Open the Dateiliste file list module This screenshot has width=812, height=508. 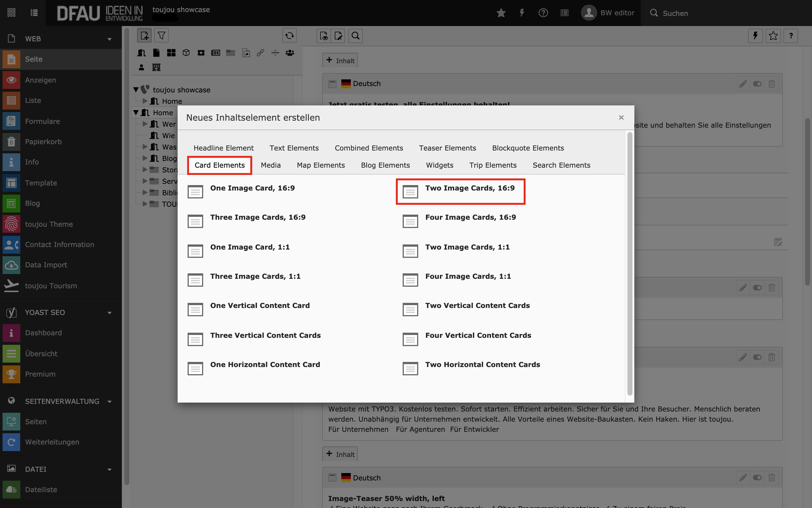tap(61, 490)
